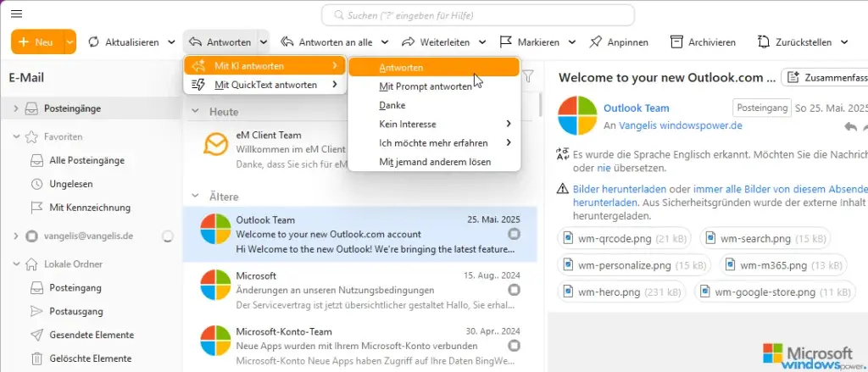Open Gesendete Elemente folder
The height and width of the screenshot is (372, 868).
pyautogui.click(x=92, y=335)
